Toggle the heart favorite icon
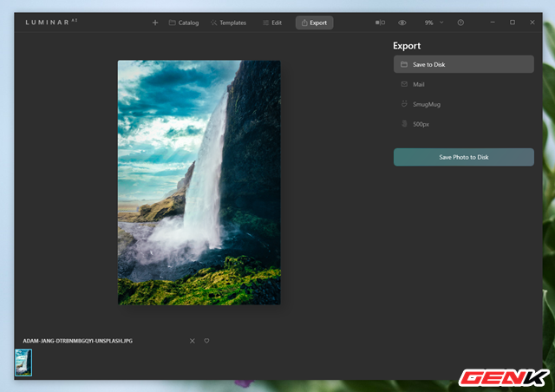The height and width of the screenshot is (392, 555). (x=206, y=341)
